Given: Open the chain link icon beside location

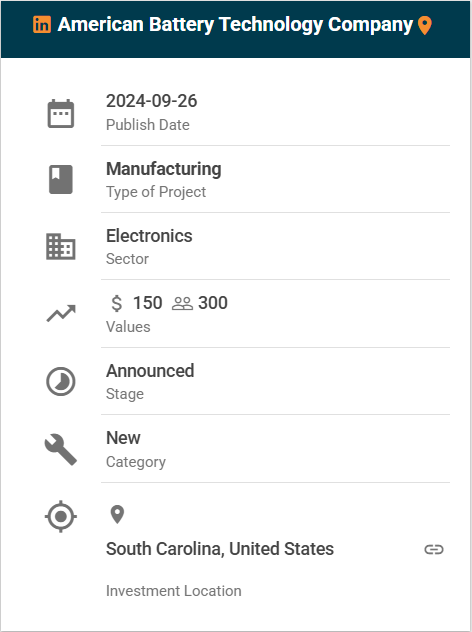Looking at the screenshot, I should point(434,549).
